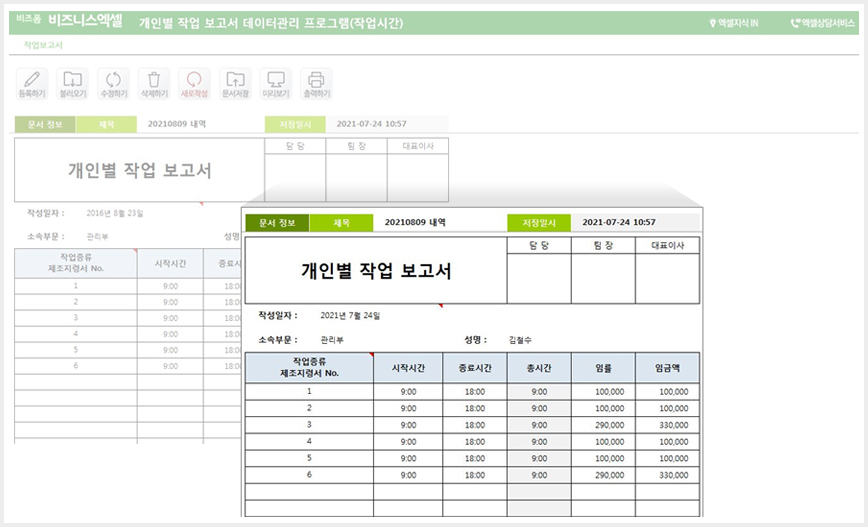
Task: Click 문서 정보 label in enlarged preview
Action: 277,223
